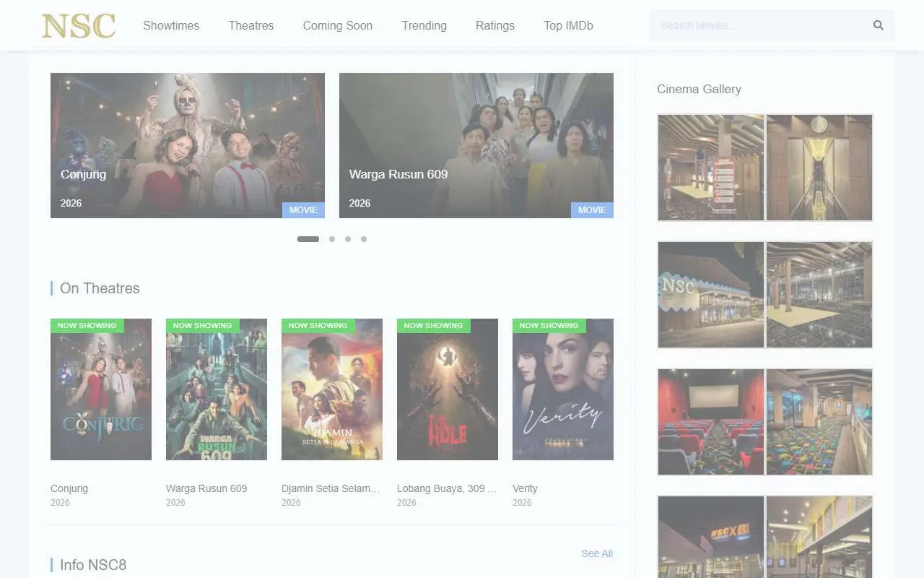Viewport: 924px width, 578px height.
Task: Open the Theatres menu item
Action: coord(251,25)
